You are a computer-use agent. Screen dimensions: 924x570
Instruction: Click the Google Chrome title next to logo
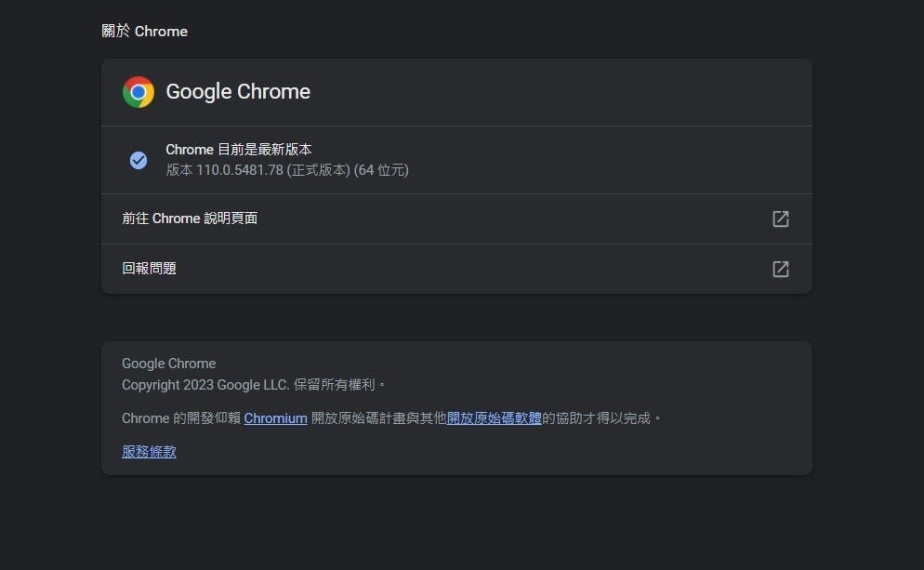(x=238, y=92)
